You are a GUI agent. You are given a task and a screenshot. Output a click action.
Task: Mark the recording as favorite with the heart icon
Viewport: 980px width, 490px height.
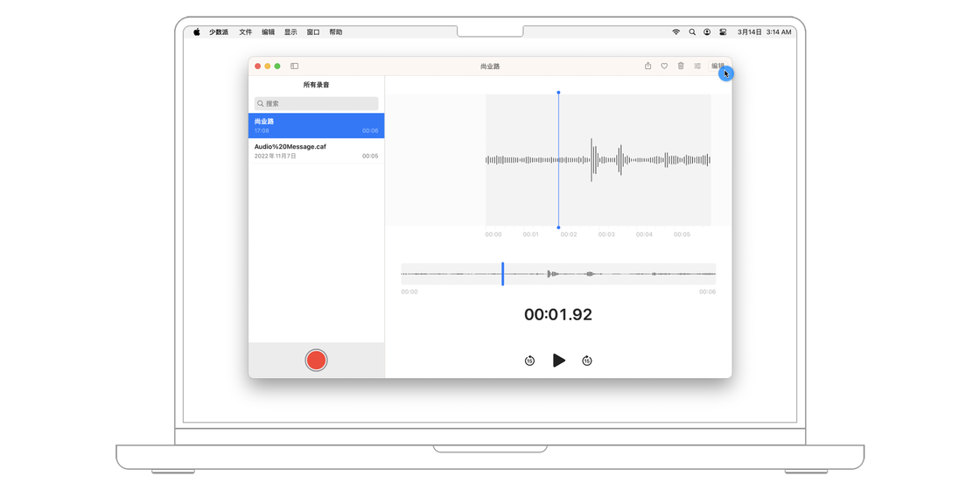pyautogui.click(x=664, y=66)
